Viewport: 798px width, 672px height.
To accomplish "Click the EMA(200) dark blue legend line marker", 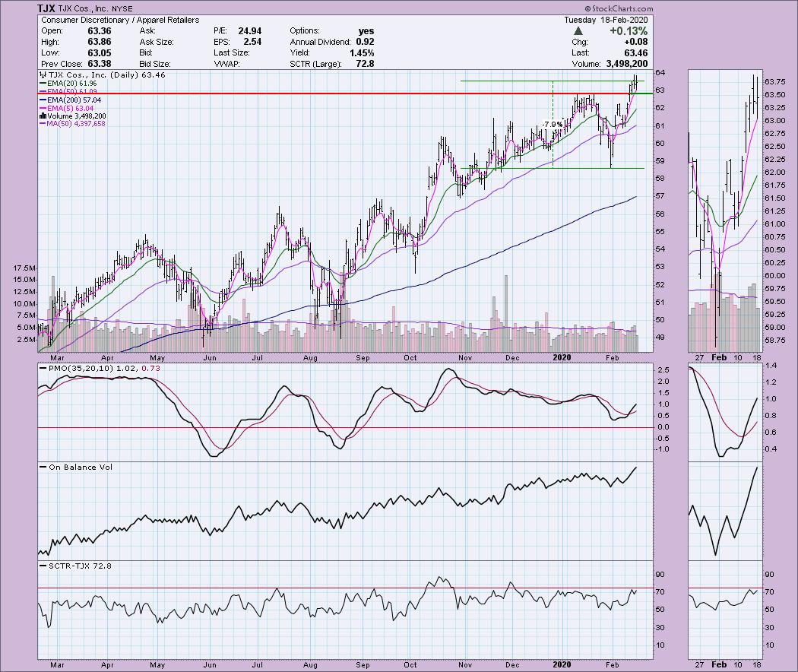I will pyautogui.click(x=43, y=100).
